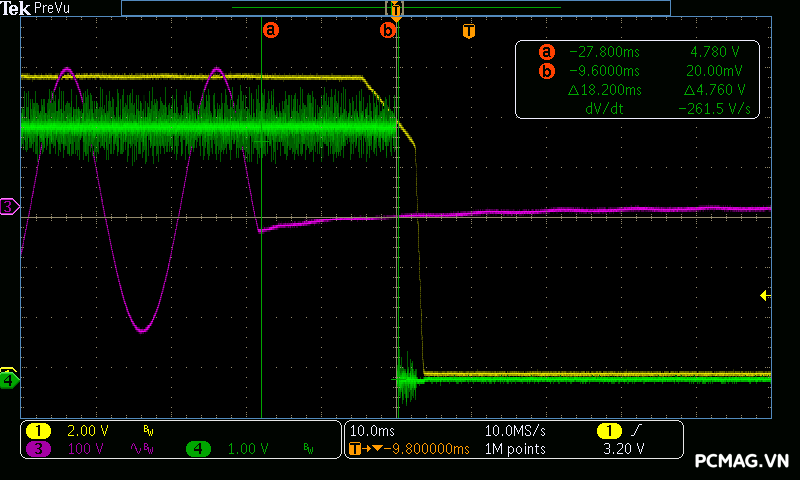Click channel 4 ground reference marker on left edge
This screenshot has width=800, height=480.
(8, 380)
